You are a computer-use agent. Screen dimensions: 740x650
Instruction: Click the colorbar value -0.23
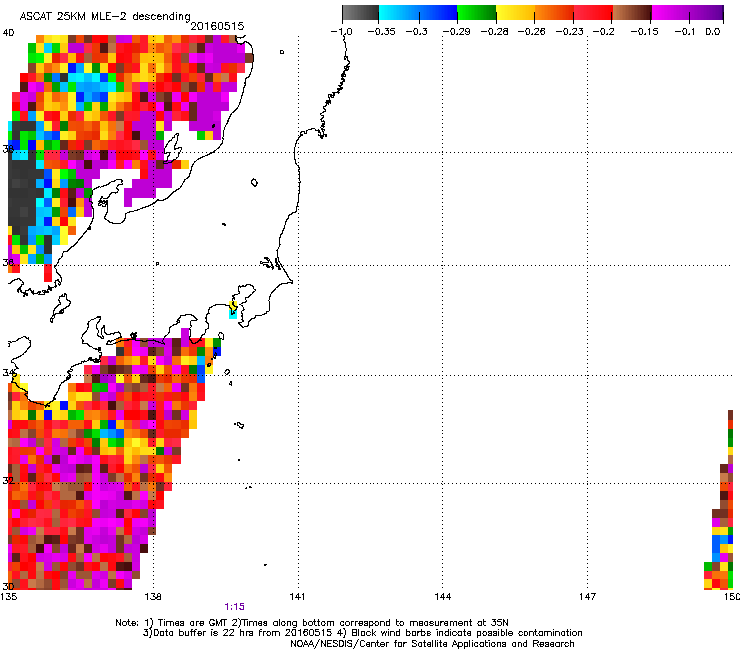coord(569,32)
